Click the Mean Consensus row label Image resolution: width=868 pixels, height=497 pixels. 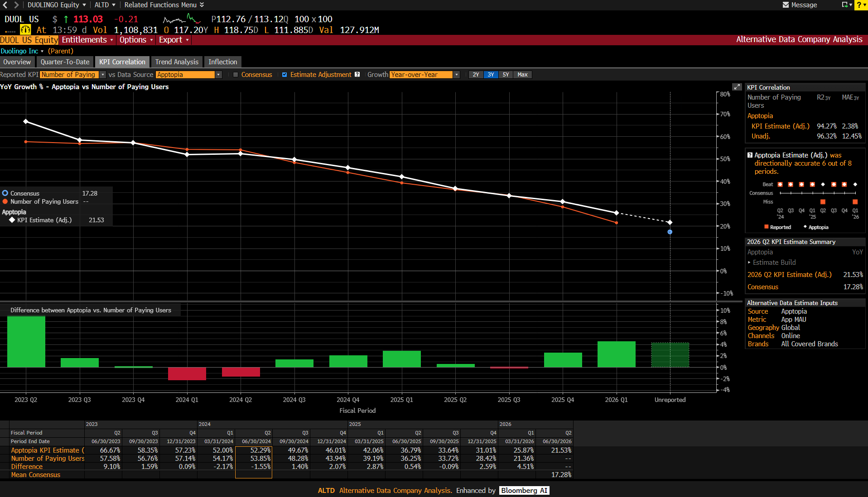36,475
